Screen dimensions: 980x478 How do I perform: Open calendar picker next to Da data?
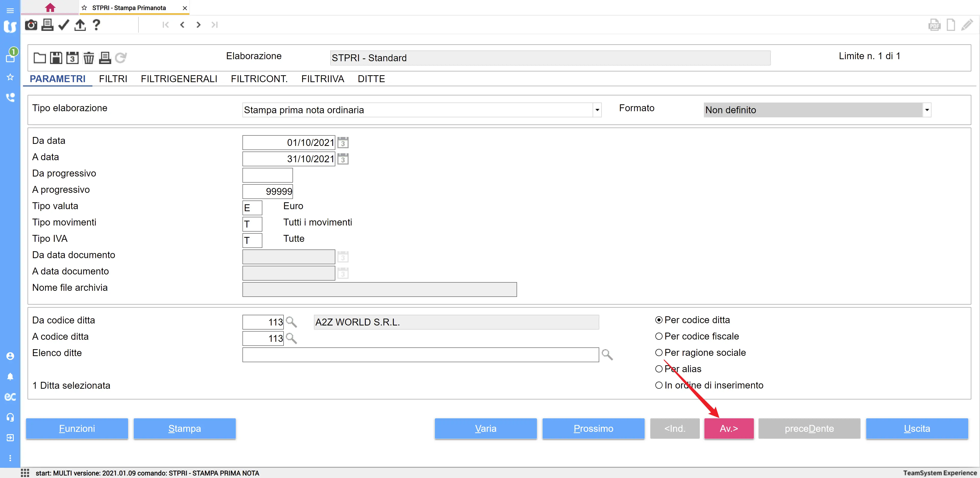(343, 143)
